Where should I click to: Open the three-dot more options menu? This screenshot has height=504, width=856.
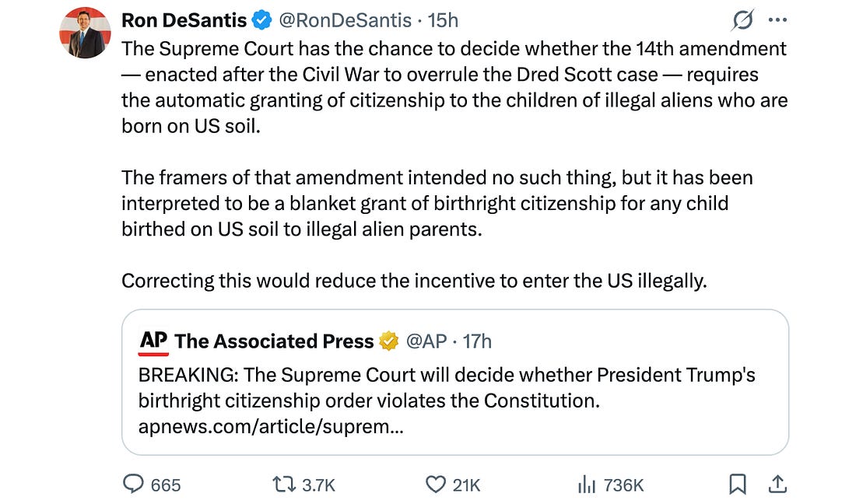(777, 21)
